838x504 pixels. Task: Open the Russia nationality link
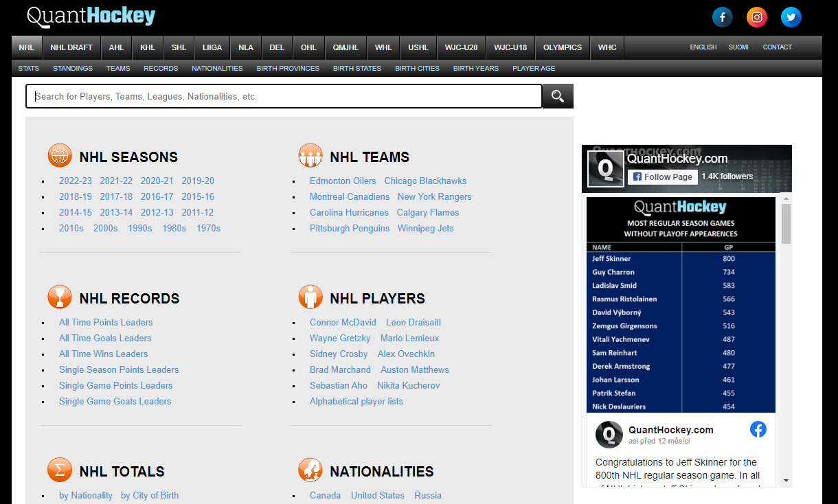click(428, 496)
